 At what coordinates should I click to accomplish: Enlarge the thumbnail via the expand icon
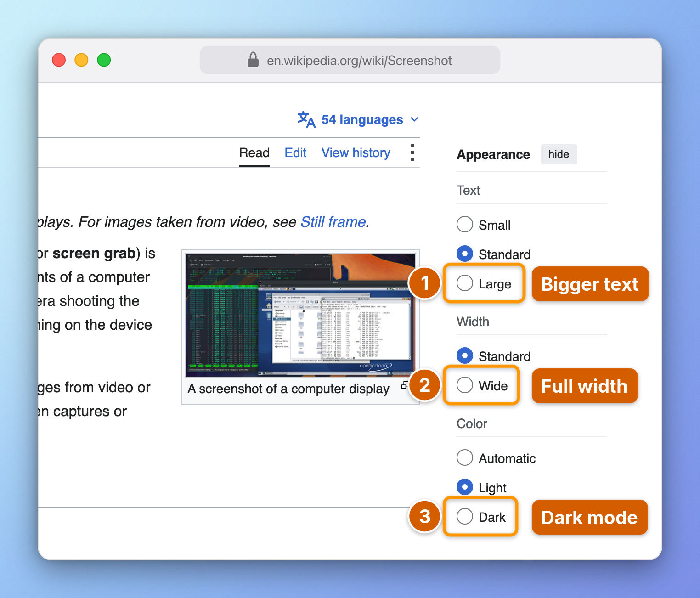(x=404, y=385)
